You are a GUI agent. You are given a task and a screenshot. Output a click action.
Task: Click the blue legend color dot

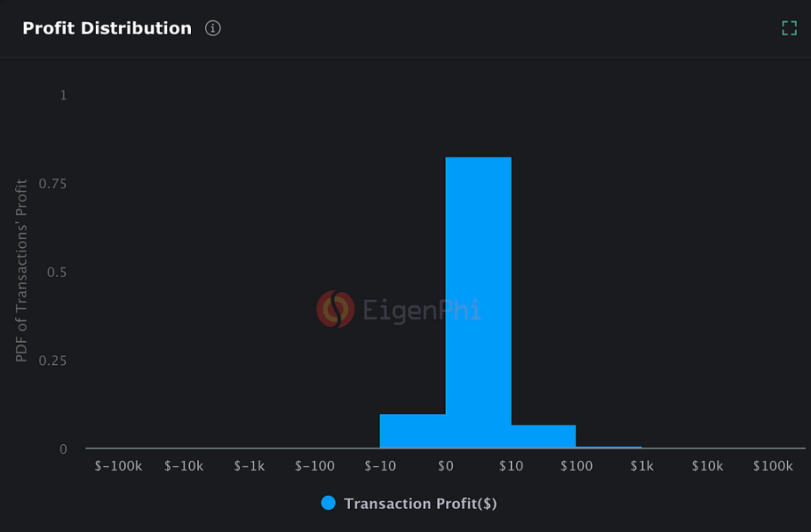[328, 503]
